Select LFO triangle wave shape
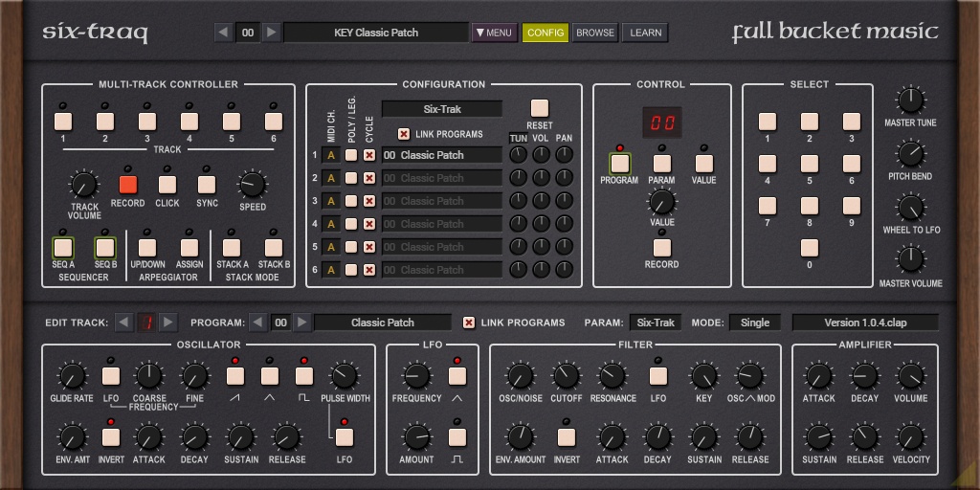The width and height of the screenshot is (980, 490). point(457,376)
